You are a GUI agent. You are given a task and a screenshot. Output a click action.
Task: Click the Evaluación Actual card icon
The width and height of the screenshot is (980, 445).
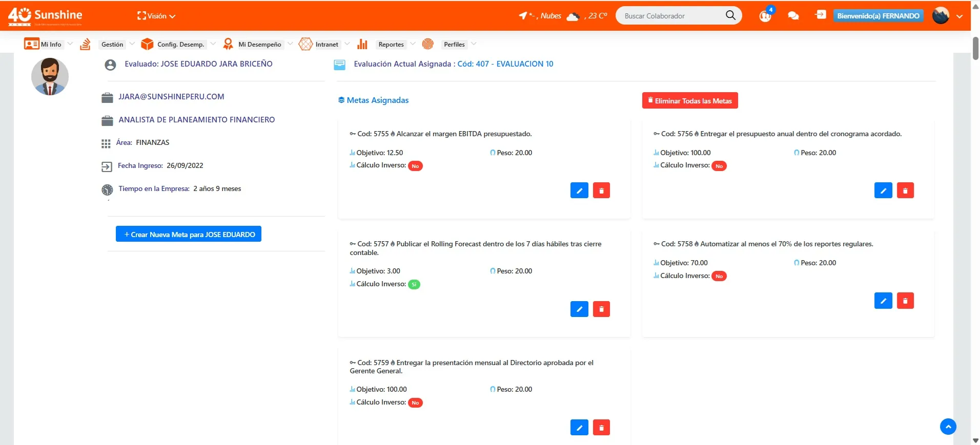pyautogui.click(x=339, y=65)
